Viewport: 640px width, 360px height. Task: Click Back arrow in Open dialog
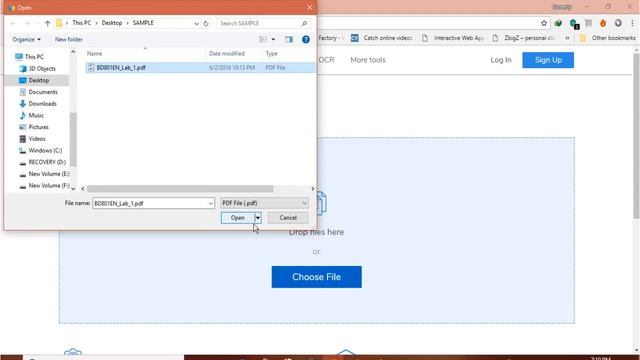coord(13,23)
